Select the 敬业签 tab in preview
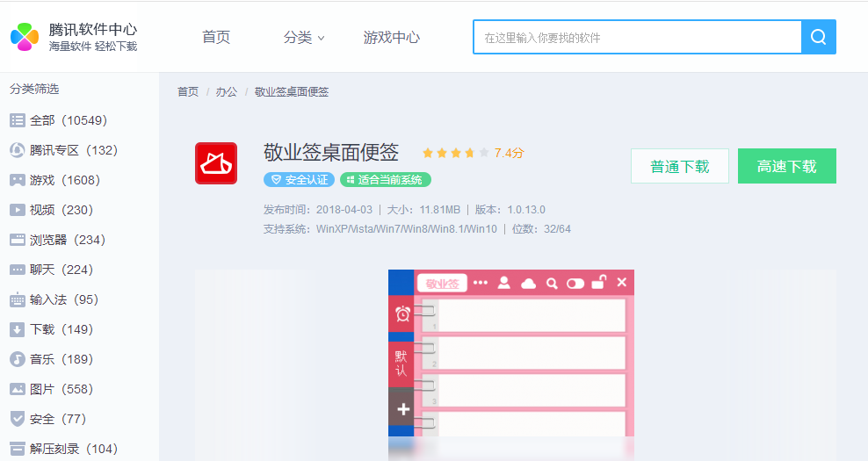Viewport: 868px width, 461px height. tap(442, 284)
